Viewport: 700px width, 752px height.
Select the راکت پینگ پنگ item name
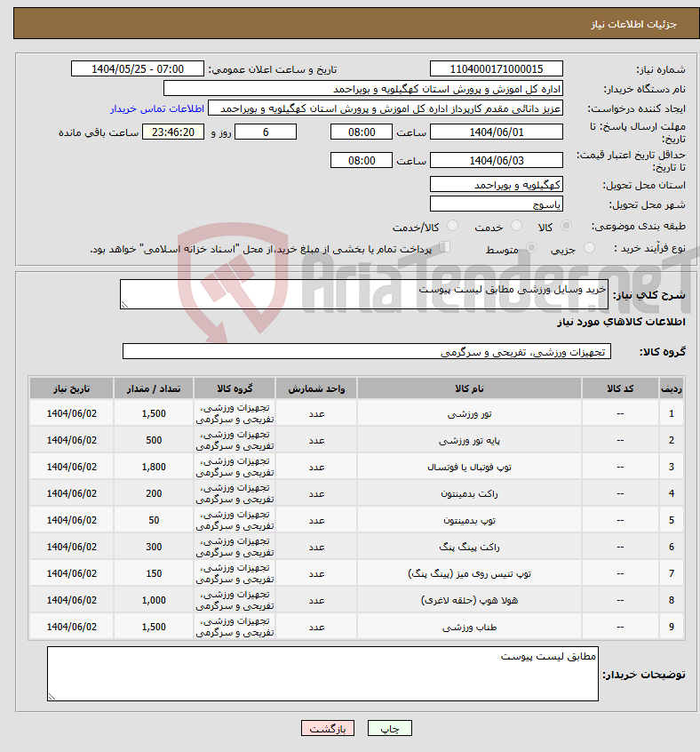469,548
